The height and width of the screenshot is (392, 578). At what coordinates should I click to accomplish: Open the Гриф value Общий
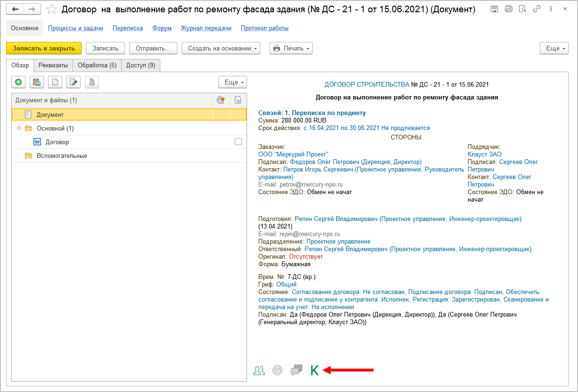click(x=286, y=284)
